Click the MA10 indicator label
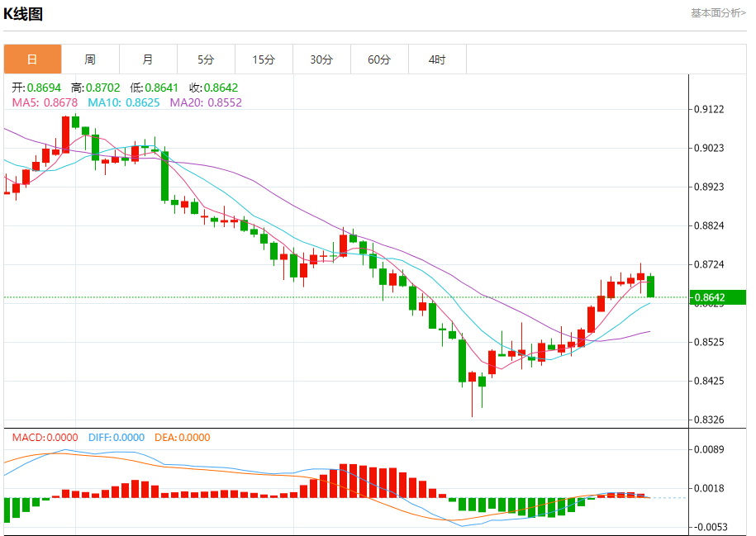The image size is (756, 536). (123, 102)
